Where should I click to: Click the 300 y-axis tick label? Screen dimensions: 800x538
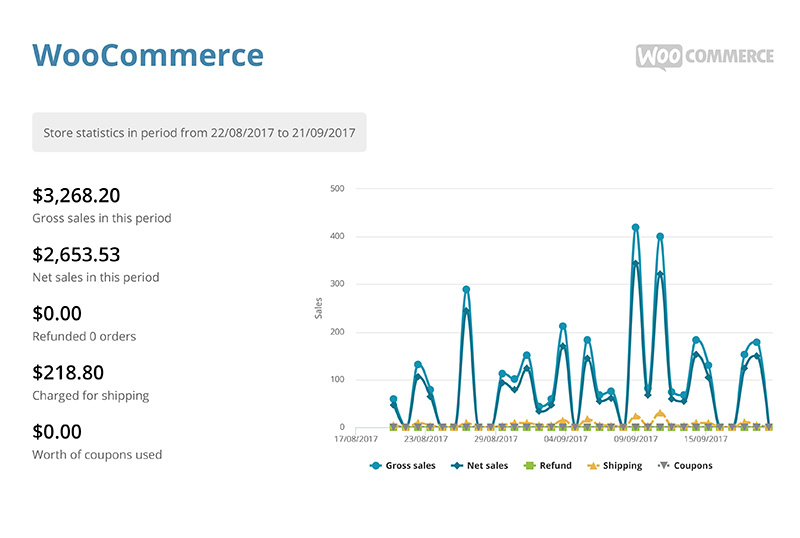point(337,284)
